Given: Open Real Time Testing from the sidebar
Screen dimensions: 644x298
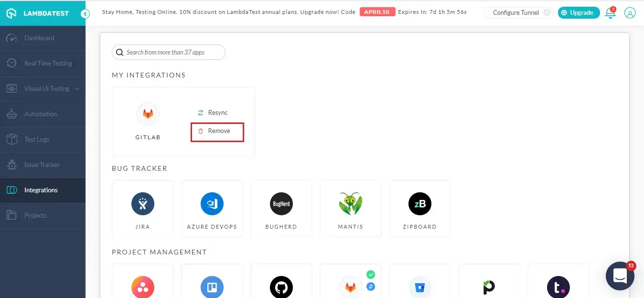Looking at the screenshot, I should tap(48, 64).
